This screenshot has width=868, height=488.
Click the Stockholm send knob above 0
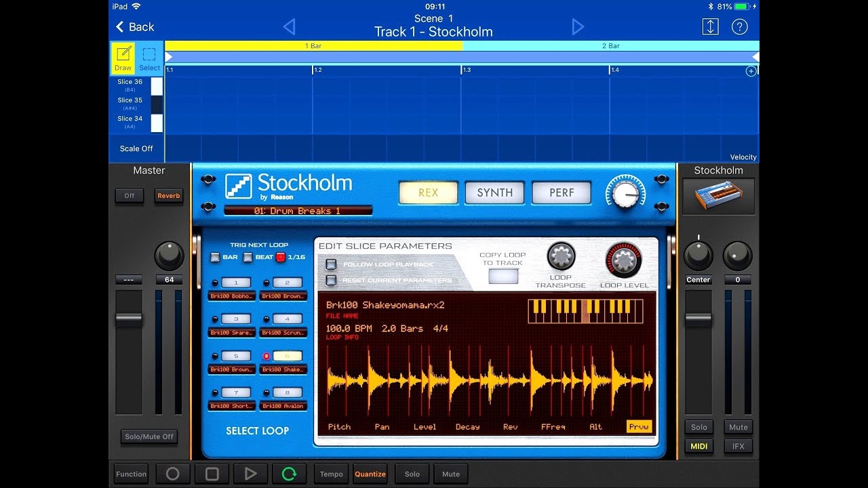[x=738, y=256]
